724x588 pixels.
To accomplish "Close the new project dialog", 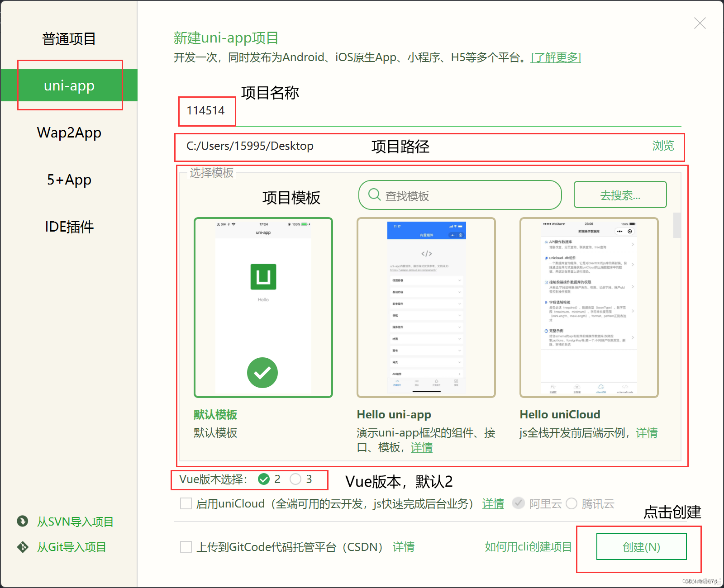I will [x=700, y=23].
